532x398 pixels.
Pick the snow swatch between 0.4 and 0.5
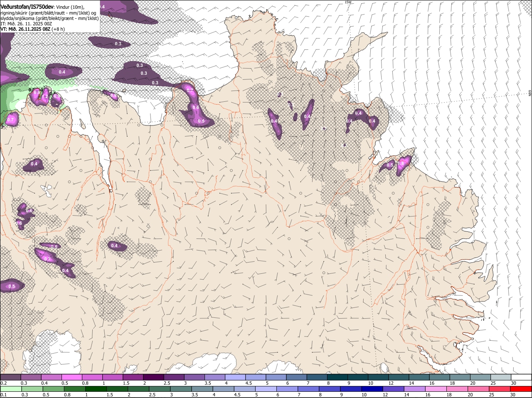coord(51,377)
